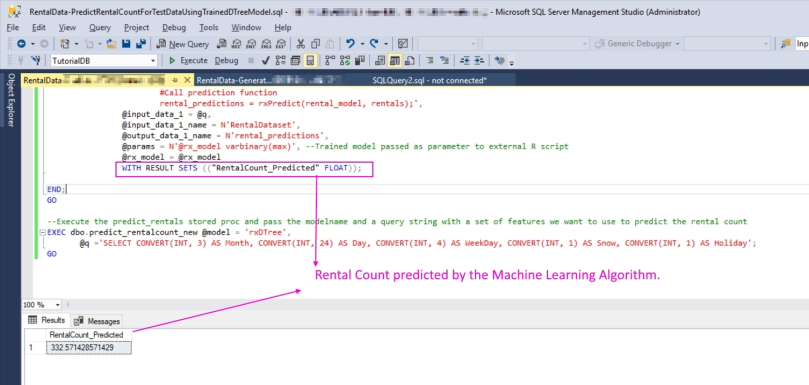Click the Navigate Backward arrow icon

click(21, 44)
